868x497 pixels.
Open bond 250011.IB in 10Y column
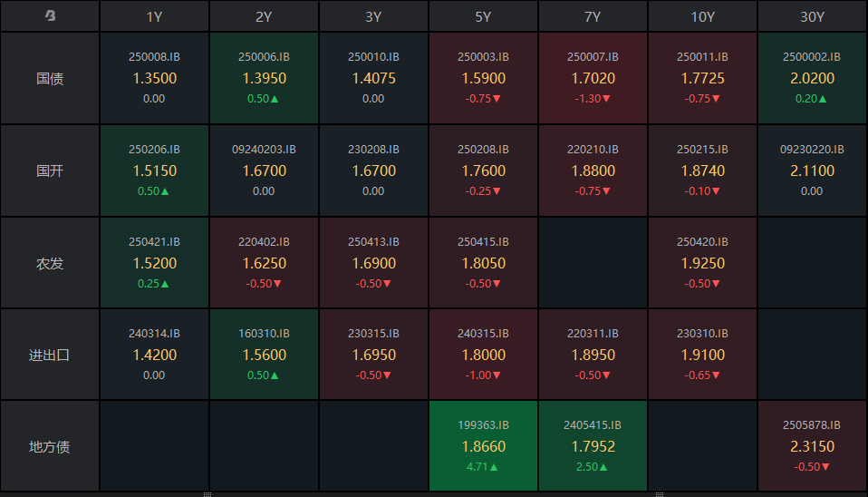pyautogui.click(x=702, y=78)
